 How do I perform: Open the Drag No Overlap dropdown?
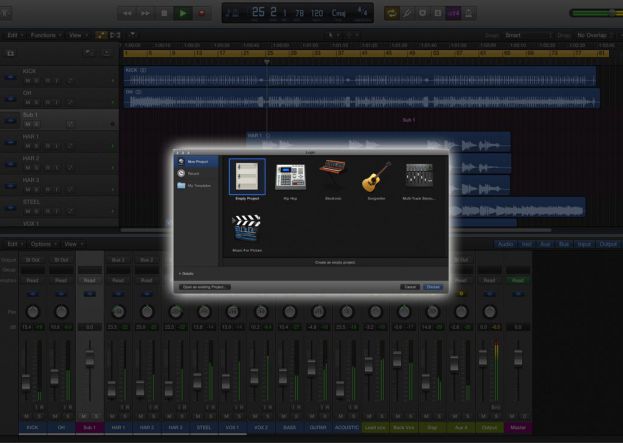594,35
